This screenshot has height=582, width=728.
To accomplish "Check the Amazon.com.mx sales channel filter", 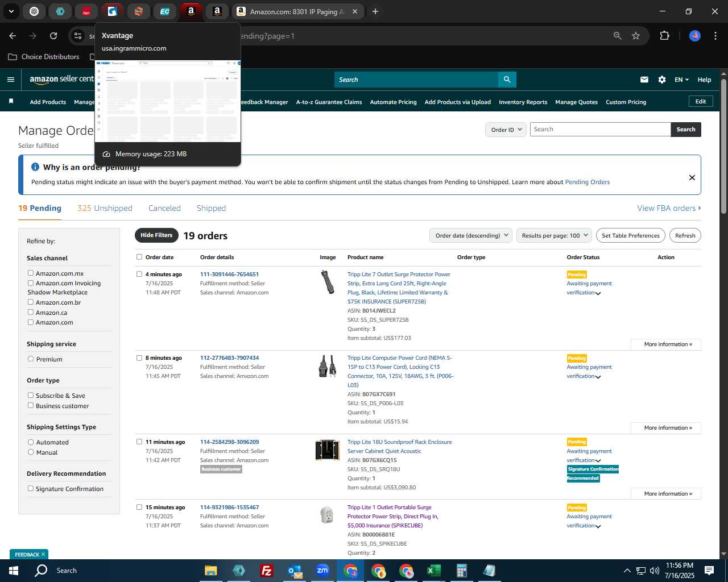I will 31,273.
